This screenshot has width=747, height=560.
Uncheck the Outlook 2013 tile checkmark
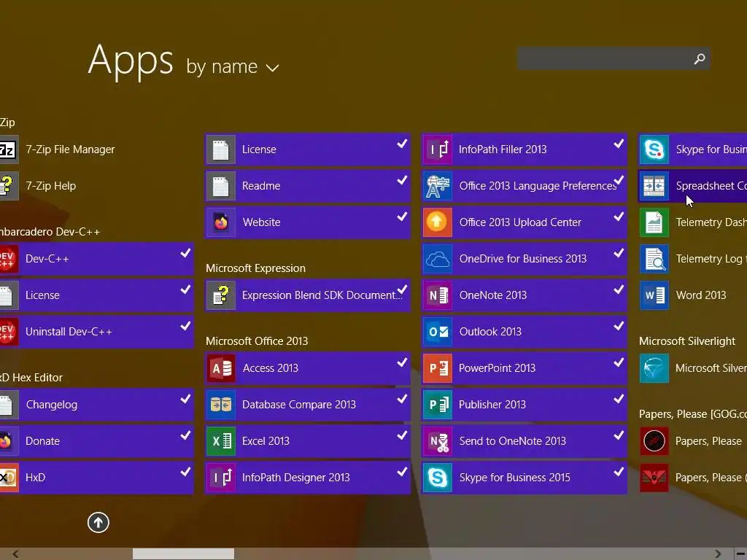(x=619, y=326)
